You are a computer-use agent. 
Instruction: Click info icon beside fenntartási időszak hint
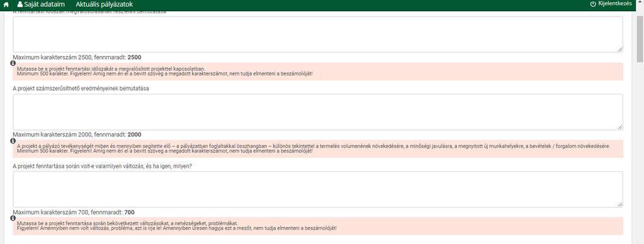coord(13,64)
